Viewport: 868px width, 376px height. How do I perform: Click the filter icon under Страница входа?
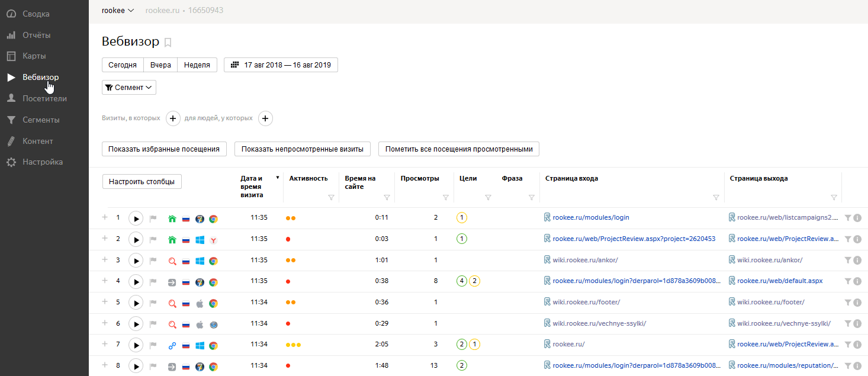[716, 198]
